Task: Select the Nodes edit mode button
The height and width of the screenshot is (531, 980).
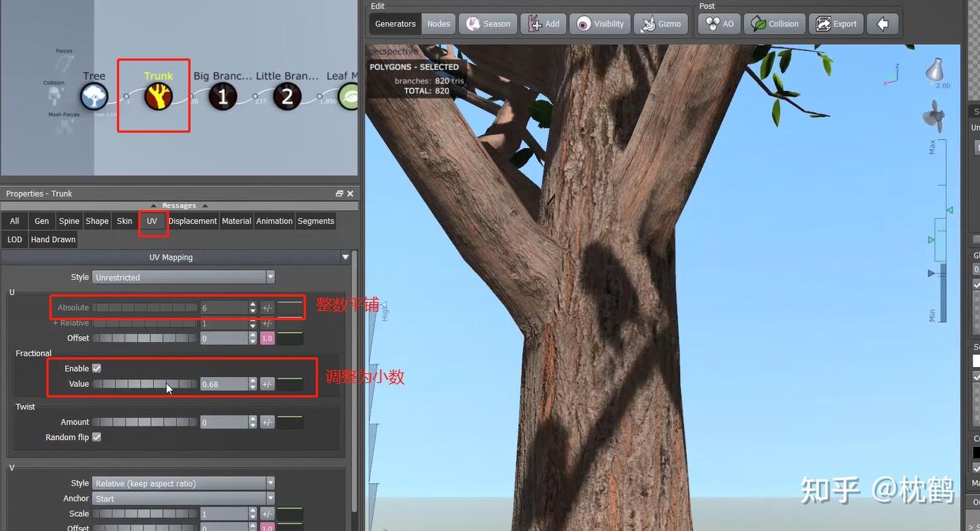Action: point(439,24)
